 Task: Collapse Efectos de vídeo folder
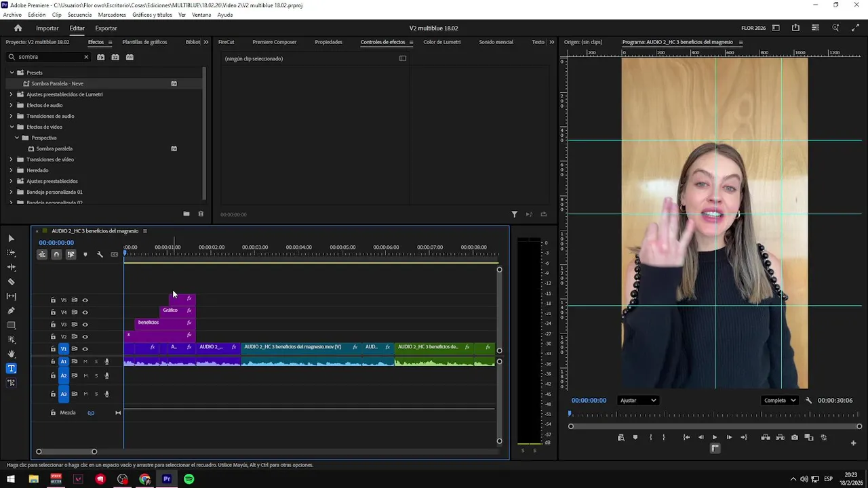coord(12,127)
